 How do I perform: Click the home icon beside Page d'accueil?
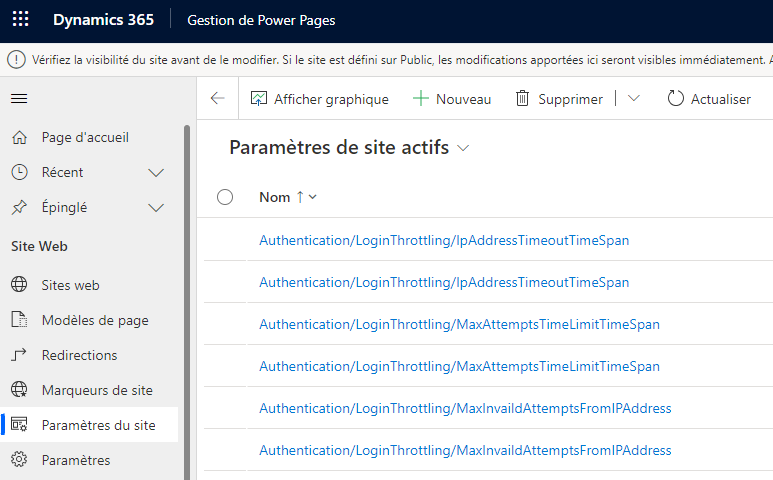[19, 137]
